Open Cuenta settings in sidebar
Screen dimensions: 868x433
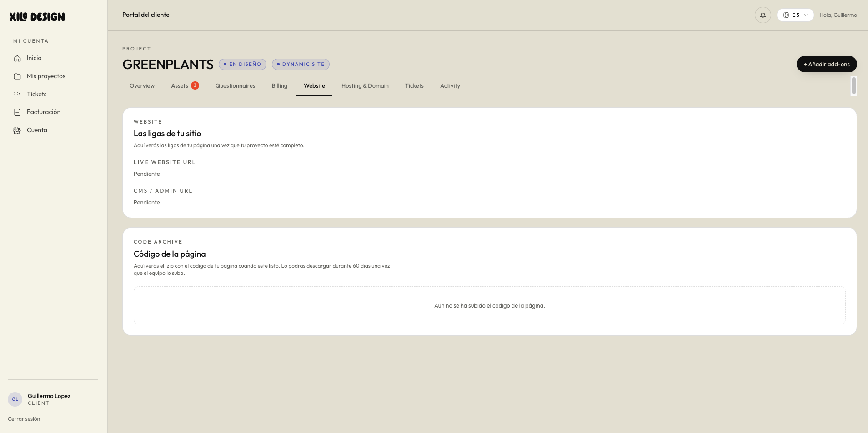(37, 130)
